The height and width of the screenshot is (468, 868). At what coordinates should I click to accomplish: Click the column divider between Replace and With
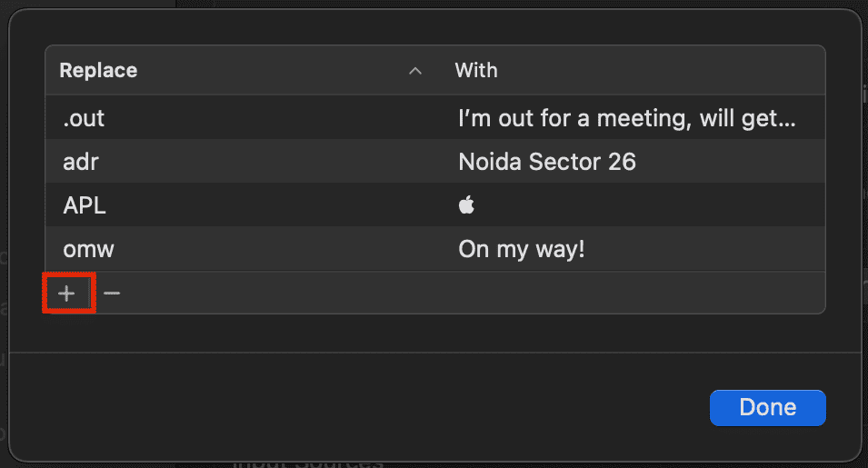(x=442, y=71)
